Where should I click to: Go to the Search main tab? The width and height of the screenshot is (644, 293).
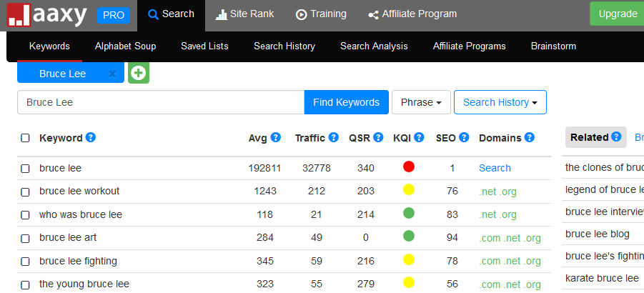pos(171,14)
